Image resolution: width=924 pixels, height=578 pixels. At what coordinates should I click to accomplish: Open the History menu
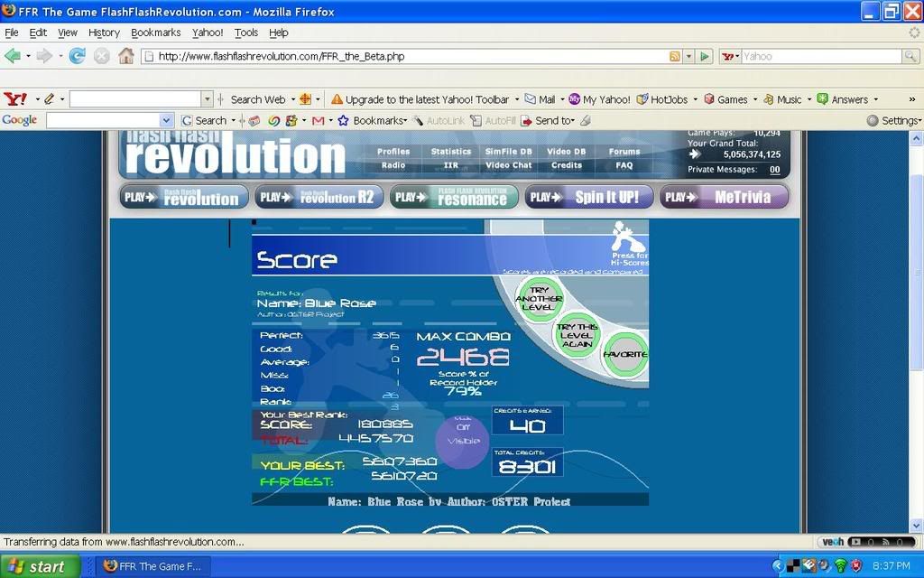click(x=104, y=33)
